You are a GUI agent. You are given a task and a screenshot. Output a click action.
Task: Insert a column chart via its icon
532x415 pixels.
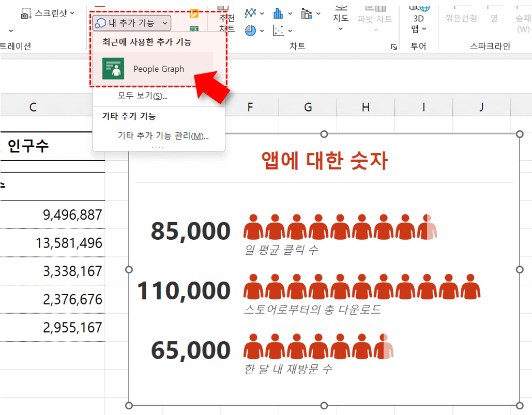coord(278,13)
